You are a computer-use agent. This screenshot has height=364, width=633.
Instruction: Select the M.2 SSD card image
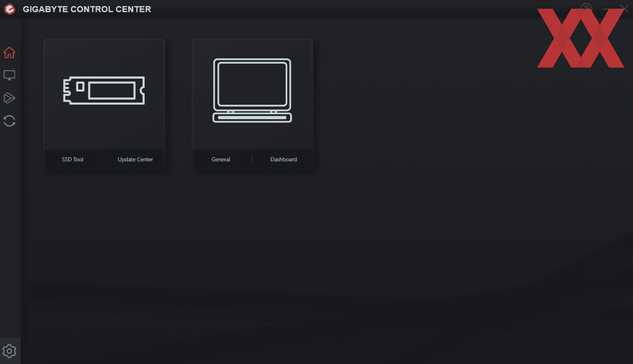point(104,90)
